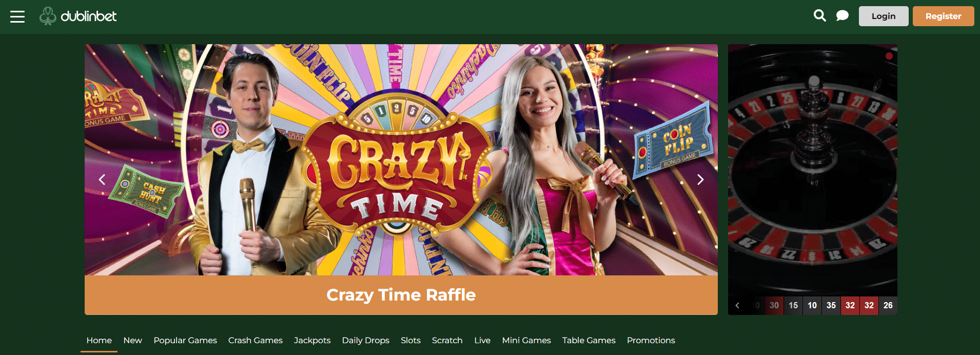Click the roulette result number 26
This screenshot has height=355, width=980.
click(888, 305)
